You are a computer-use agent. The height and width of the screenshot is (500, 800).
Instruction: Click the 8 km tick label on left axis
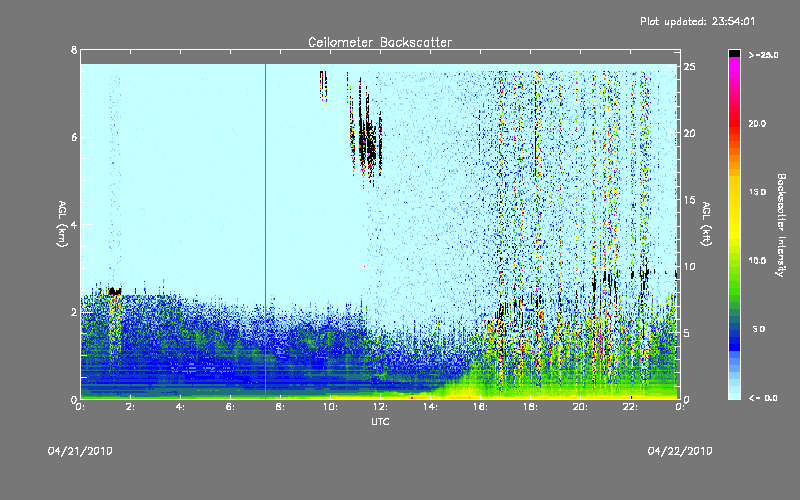74,50
